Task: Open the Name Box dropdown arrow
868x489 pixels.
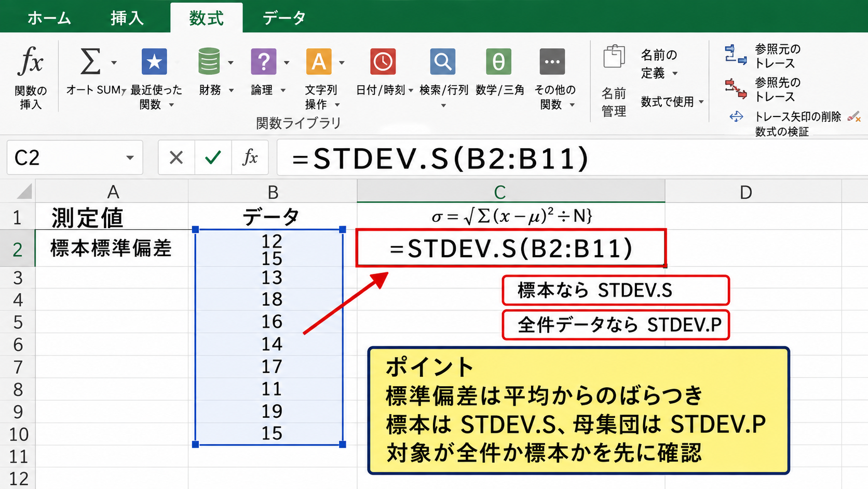Action: [130, 158]
